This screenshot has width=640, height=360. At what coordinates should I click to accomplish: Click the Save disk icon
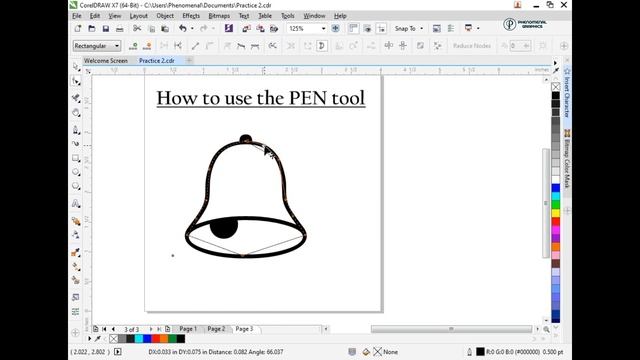click(106, 29)
